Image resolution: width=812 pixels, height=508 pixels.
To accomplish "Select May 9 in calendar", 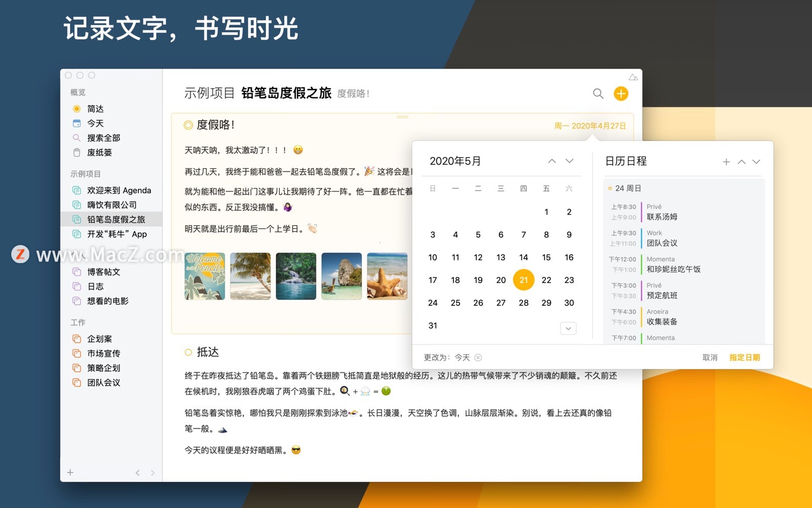I will click(x=569, y=235).
